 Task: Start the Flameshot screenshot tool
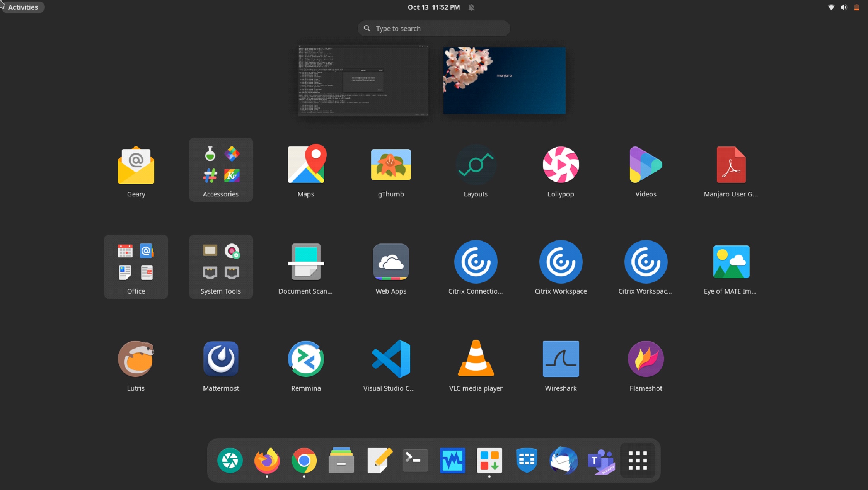[646, 359]
